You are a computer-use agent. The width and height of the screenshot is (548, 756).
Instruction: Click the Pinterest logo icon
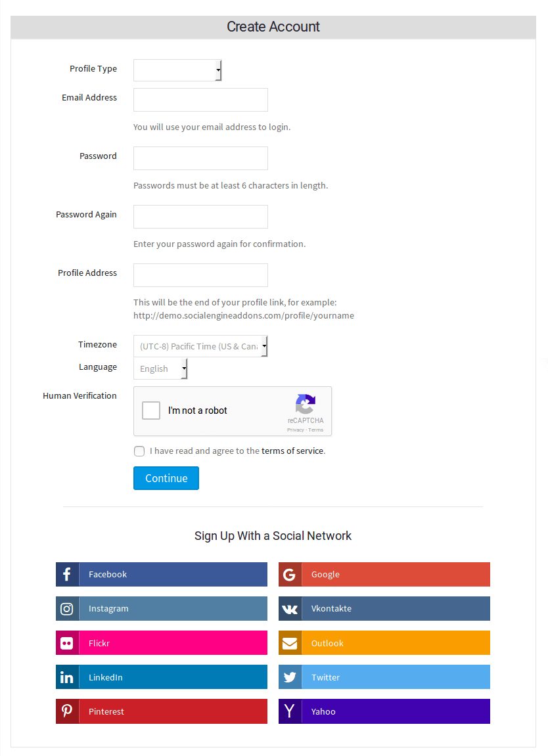[x=67, y=711]
